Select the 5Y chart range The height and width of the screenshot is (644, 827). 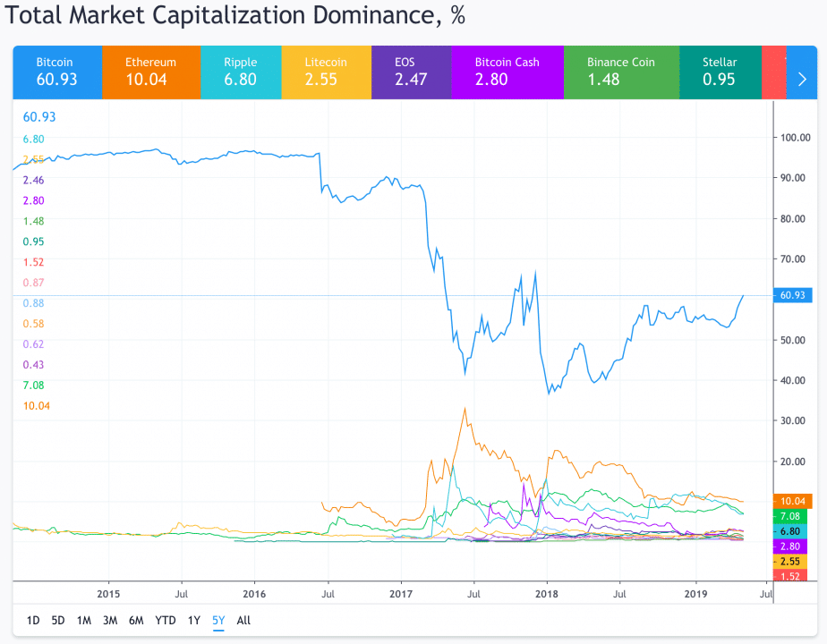tap(218, 620)
